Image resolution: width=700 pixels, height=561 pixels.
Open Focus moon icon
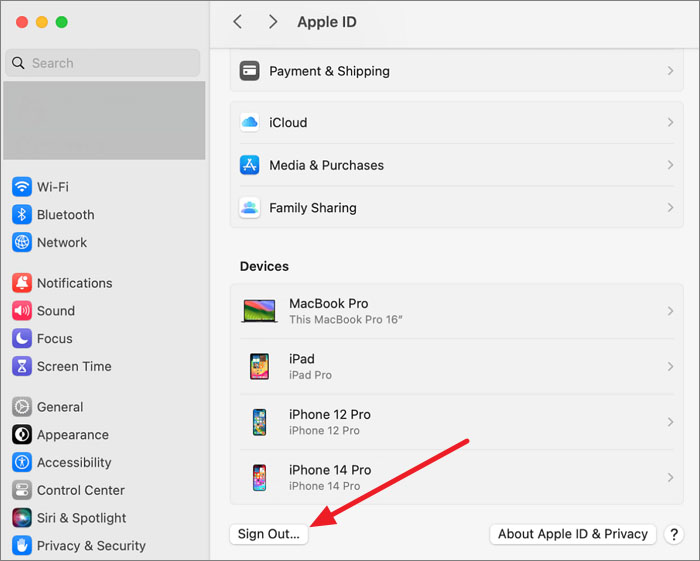click(22, 339)
